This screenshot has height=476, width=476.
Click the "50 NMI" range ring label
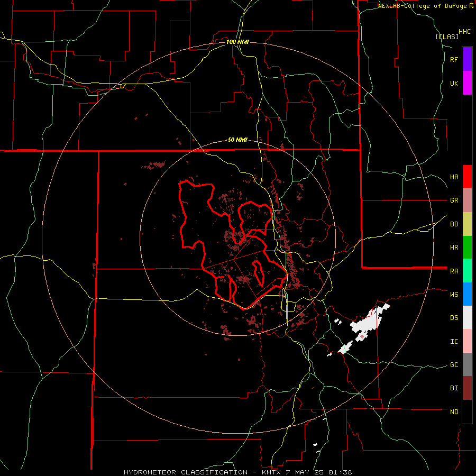click(x=237, y=140)
